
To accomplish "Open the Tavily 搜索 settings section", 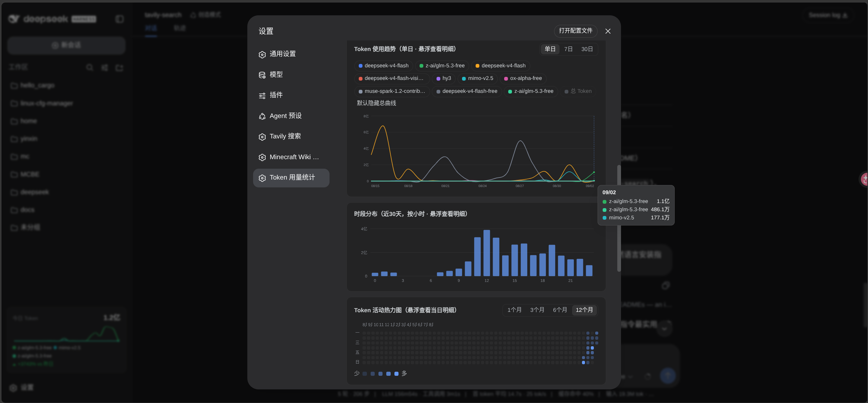I will [291, 136].
